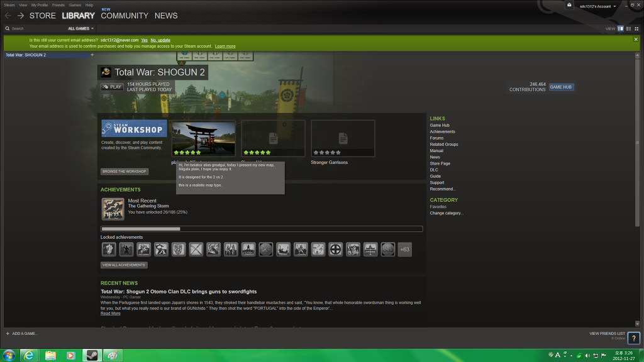Click the VIEW ALL ACHIEVEMENTS button
This screenshot has height=362, width=644.
124,265
